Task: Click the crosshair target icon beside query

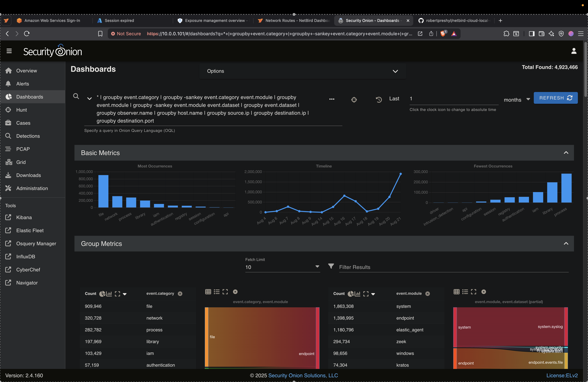Action: pyautogui.click(x=354, y=100)
